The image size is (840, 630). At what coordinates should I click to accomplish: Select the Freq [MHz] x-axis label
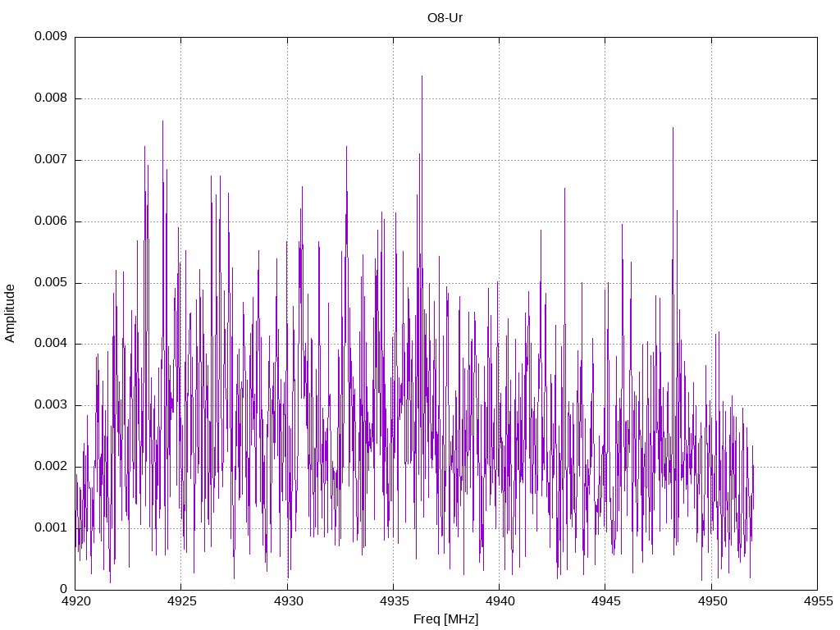coord(445,619)
